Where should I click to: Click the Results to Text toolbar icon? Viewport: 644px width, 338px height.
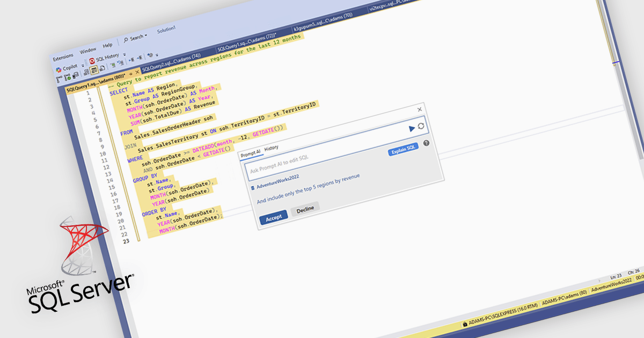(85, 71)
